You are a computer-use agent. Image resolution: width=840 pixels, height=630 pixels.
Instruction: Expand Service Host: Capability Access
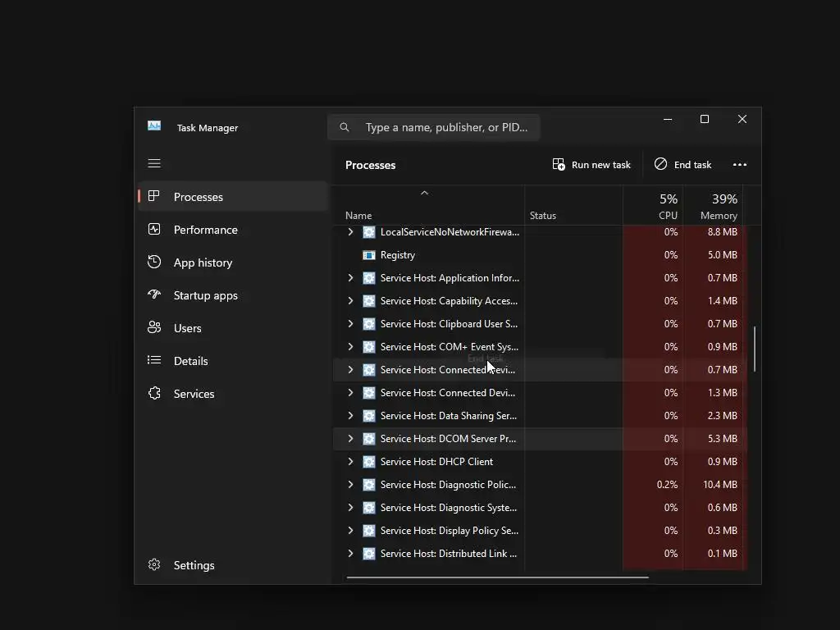point(350,300)
